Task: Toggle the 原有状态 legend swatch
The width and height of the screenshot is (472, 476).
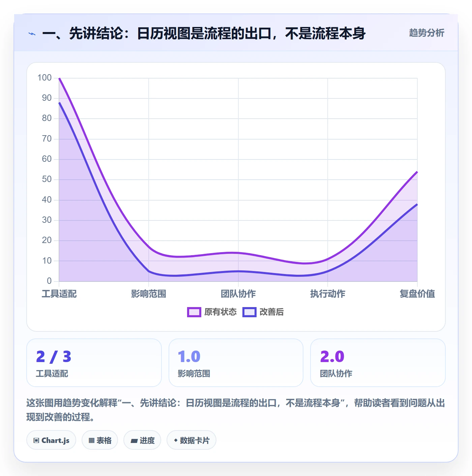Action: 194,312
